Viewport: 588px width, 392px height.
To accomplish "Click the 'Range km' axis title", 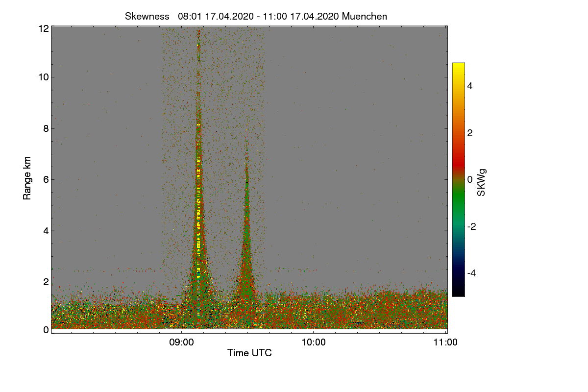I will (27, 179).
